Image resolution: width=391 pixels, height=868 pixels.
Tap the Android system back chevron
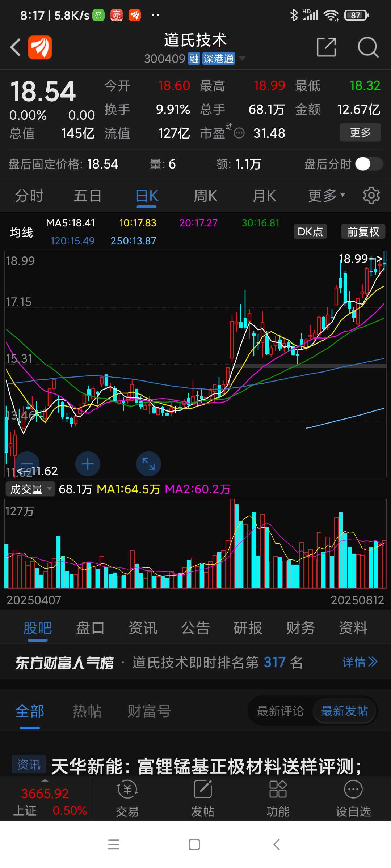(x=277, y=844)
